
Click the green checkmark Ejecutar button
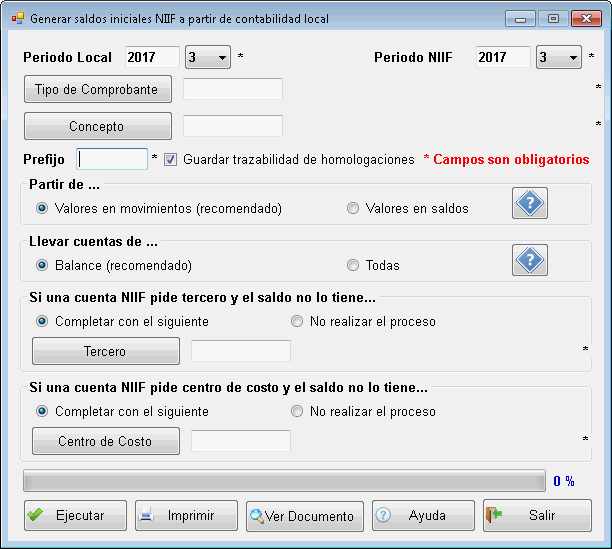tap(76, 516)
